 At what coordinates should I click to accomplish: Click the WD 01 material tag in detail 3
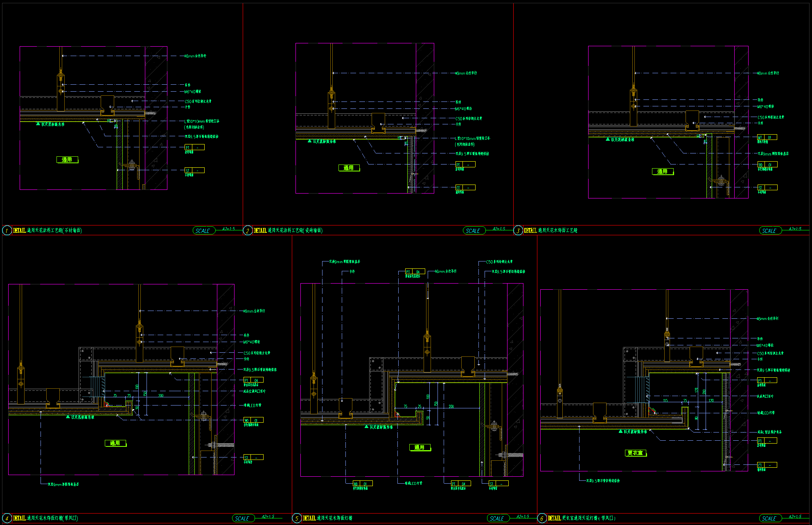tap(767, 164)
